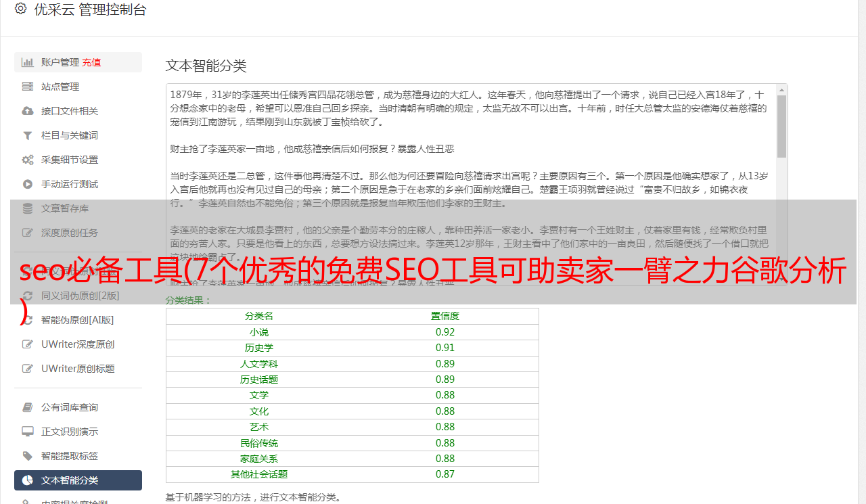Click the 文本智能分类 page heading
This screenshot has height=504, width=866.
tap(206, 66)
